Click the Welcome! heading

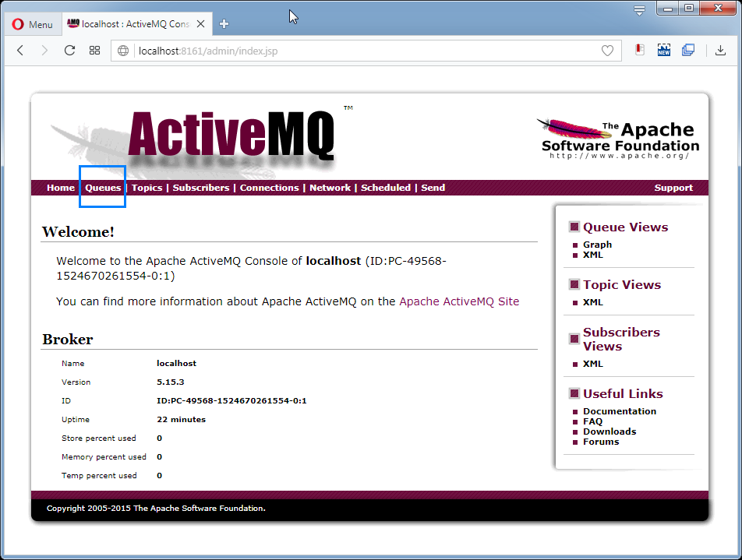[78, 232]
